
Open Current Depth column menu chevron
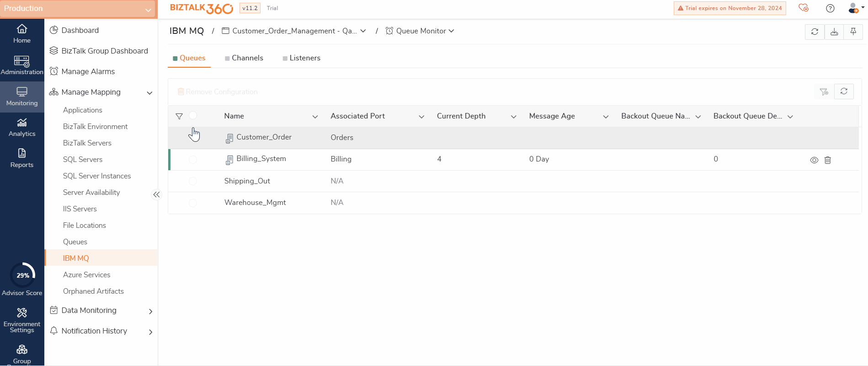(514, 117)
